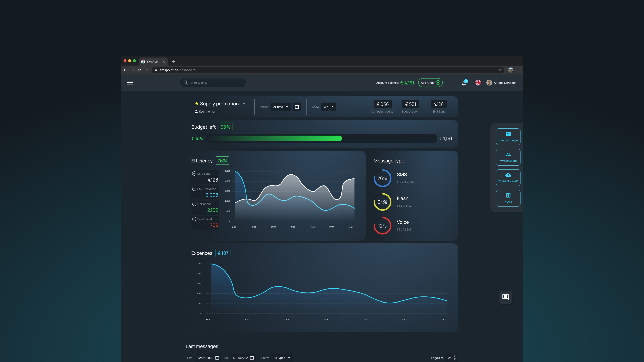
Task: Open the Show API dropdown
Action: (x=329, y=107)
